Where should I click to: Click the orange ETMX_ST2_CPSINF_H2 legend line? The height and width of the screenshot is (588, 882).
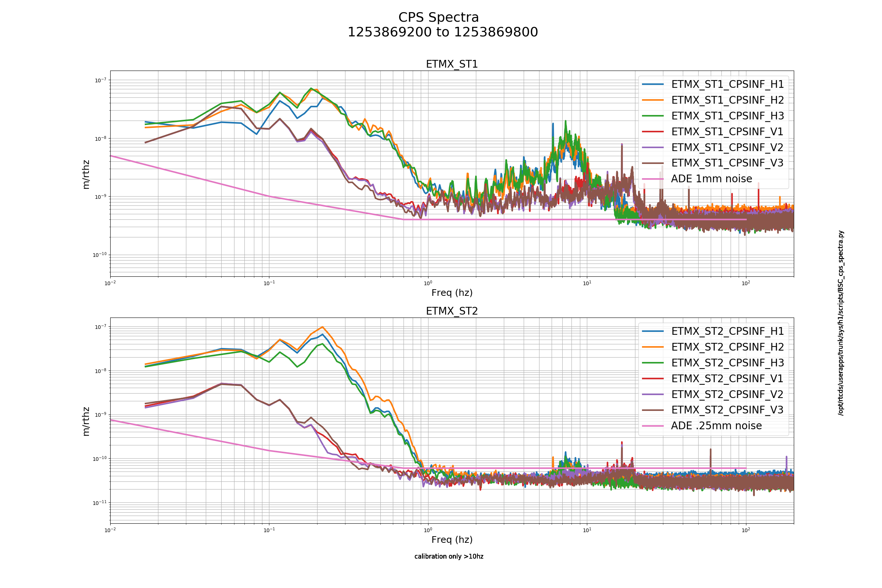pos(653,347)
